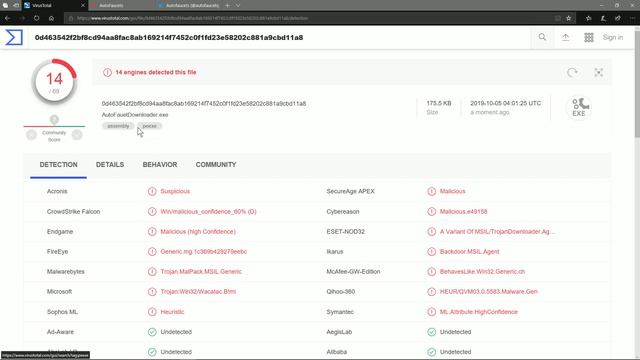Click the peexe tag
640x360 pixels.
click(149, 126)
